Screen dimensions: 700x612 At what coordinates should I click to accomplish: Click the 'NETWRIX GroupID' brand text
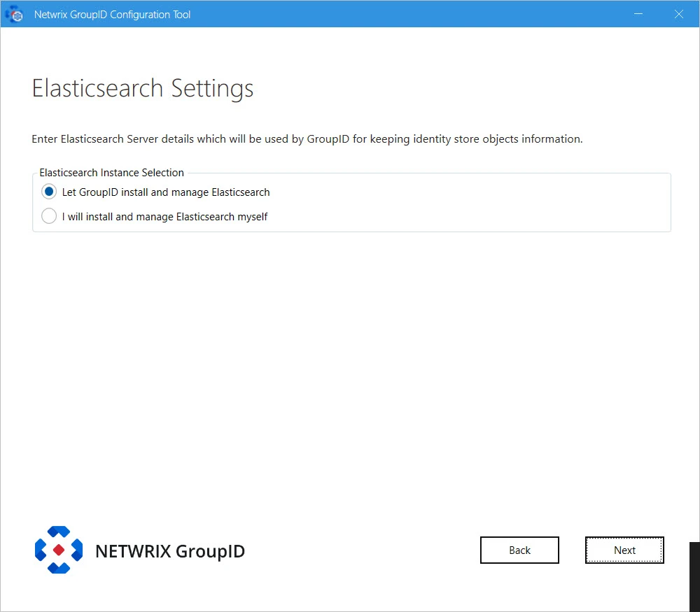(170, 551)
